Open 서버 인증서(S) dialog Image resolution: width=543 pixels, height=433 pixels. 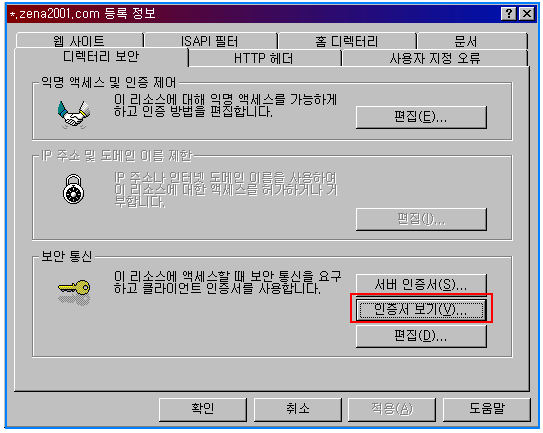pos(421,284)
